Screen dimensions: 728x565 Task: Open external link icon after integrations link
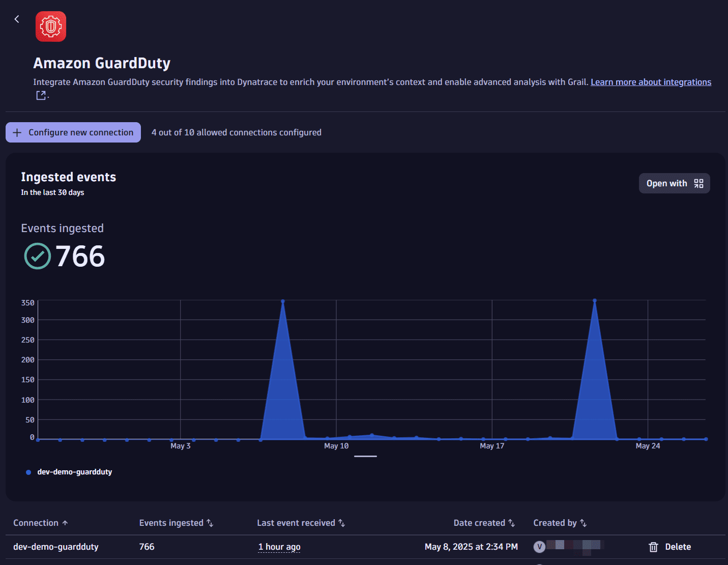[41, 95]
